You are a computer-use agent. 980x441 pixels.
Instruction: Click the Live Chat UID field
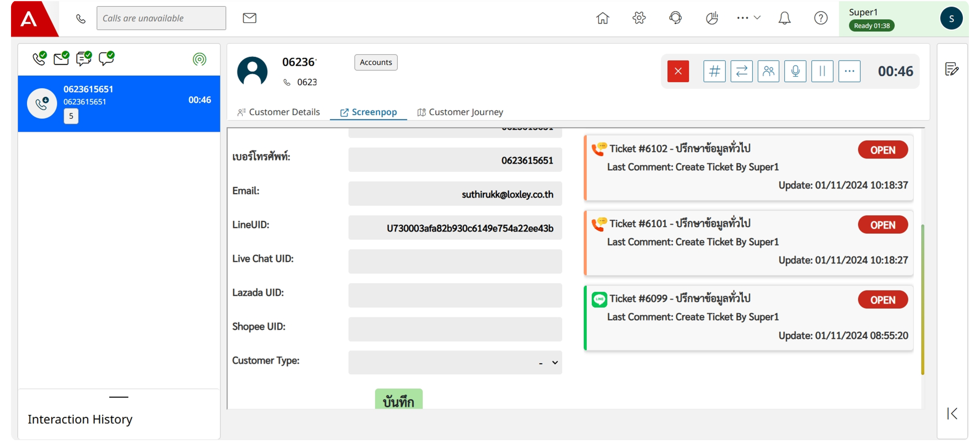click(x=455, y=261)
